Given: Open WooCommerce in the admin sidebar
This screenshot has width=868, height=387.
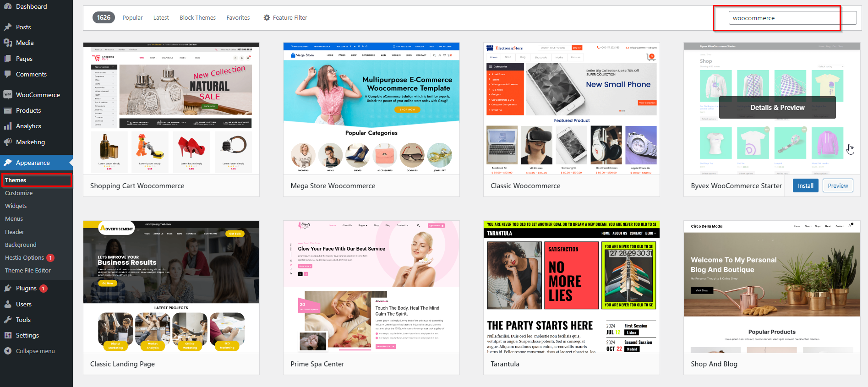Looking at the screenshot, I should coord(36,95).
